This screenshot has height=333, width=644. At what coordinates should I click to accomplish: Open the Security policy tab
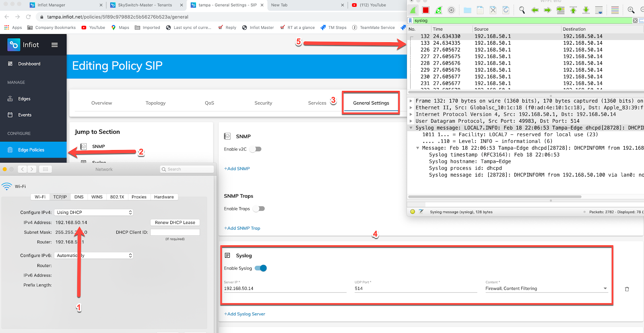point(263,103)
